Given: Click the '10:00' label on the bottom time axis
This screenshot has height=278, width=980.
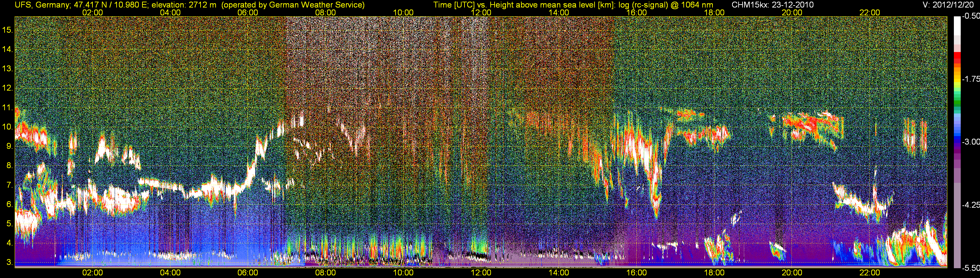Looking at the screenshot, I should pos(403,273).
